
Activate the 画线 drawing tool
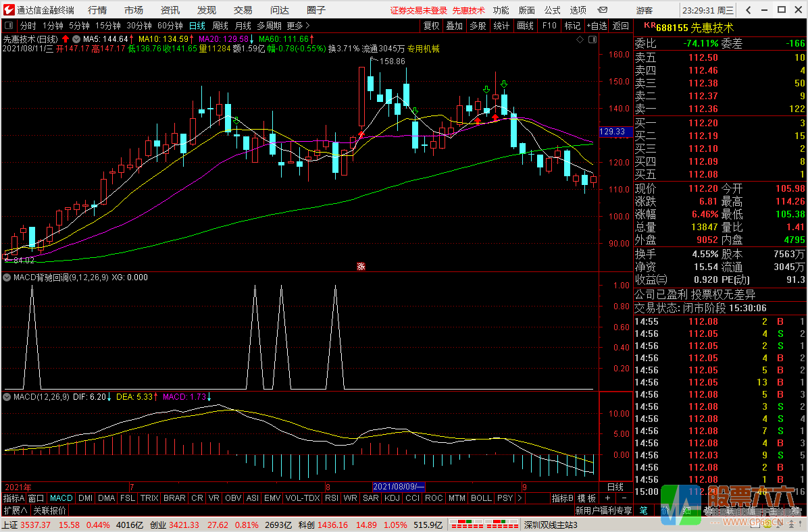(525, 25)
